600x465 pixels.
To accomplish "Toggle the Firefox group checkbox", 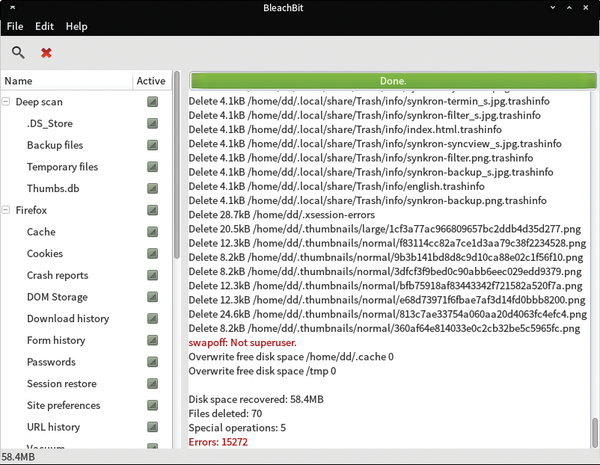I will (153, 210).
